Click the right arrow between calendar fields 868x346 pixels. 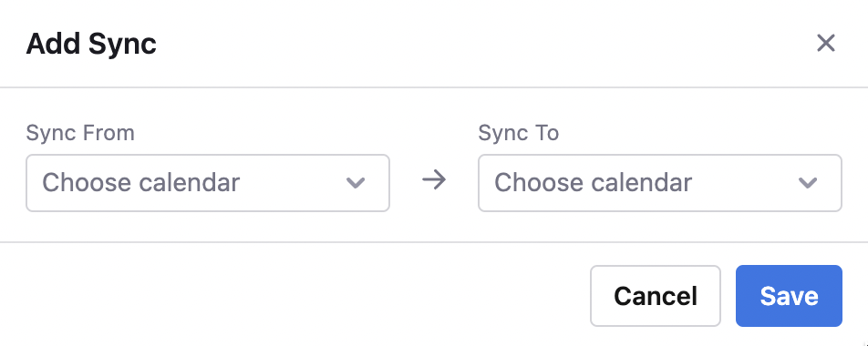pos(434,180)
